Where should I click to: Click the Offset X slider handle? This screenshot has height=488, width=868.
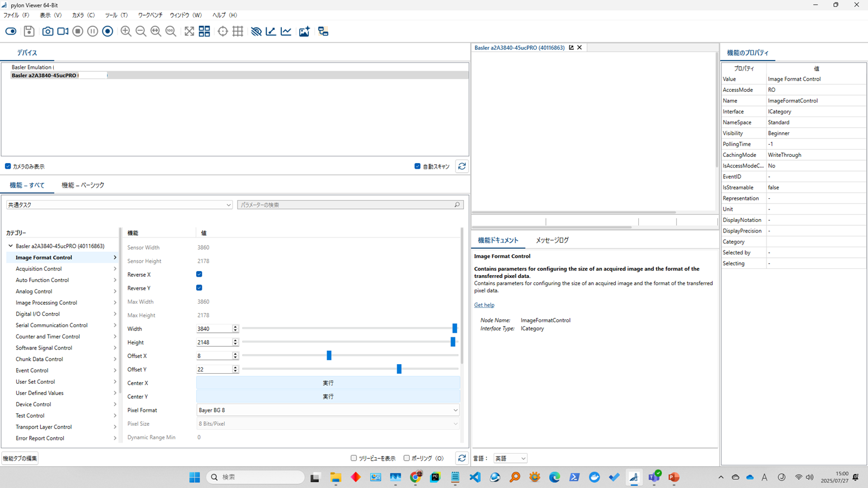point(329,356)
